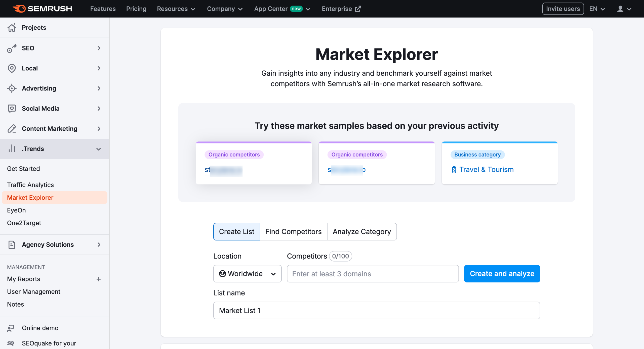
Task: Click the Invite users button
Action: point(562,9)
